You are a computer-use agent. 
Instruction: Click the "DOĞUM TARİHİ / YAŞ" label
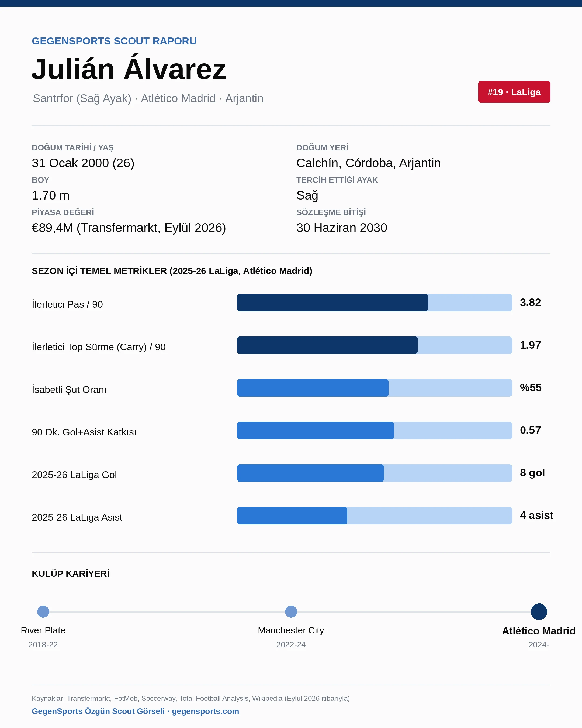(72, 147)
